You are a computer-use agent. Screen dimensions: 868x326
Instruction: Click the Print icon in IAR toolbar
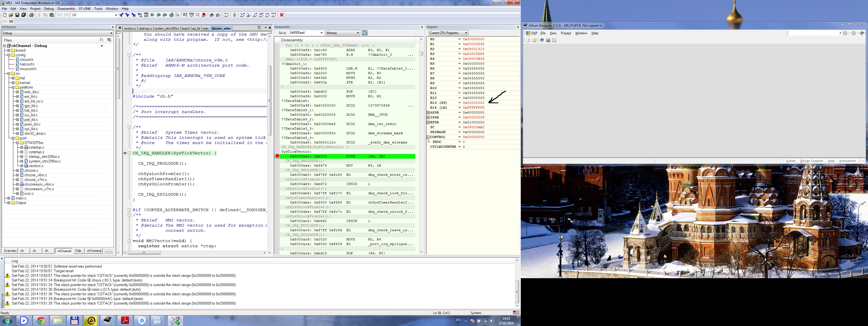31,15
